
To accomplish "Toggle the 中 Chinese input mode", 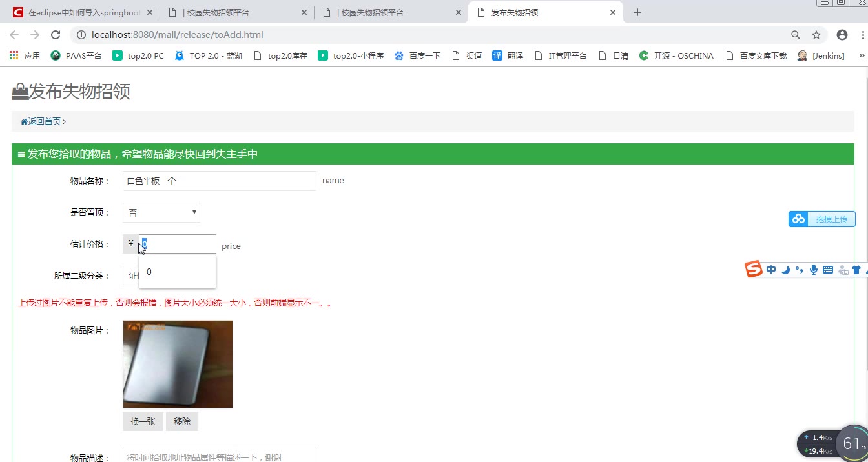I will click(x=771, y=270).
